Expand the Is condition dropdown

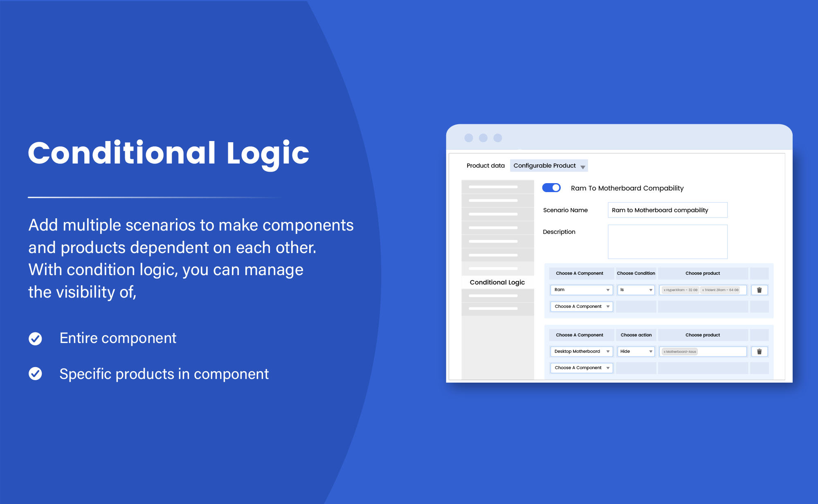[636, 290]
